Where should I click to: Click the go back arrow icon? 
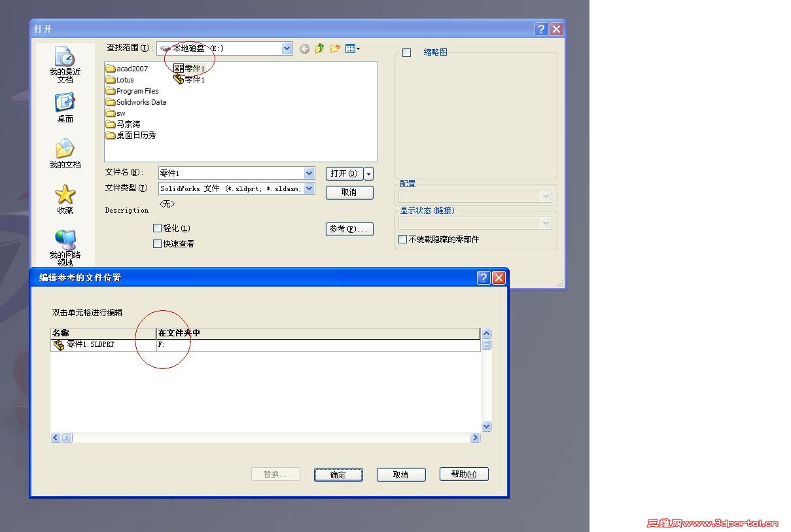click(x=304, y=48)
